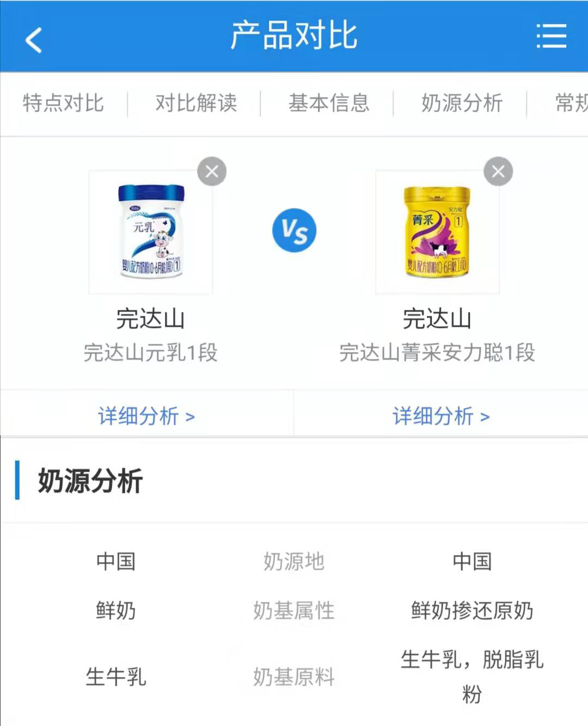Tap the 完达山菁采安力聪1段 product name
This screenshot has height=726, width=588.
click(x=437, y=352)
